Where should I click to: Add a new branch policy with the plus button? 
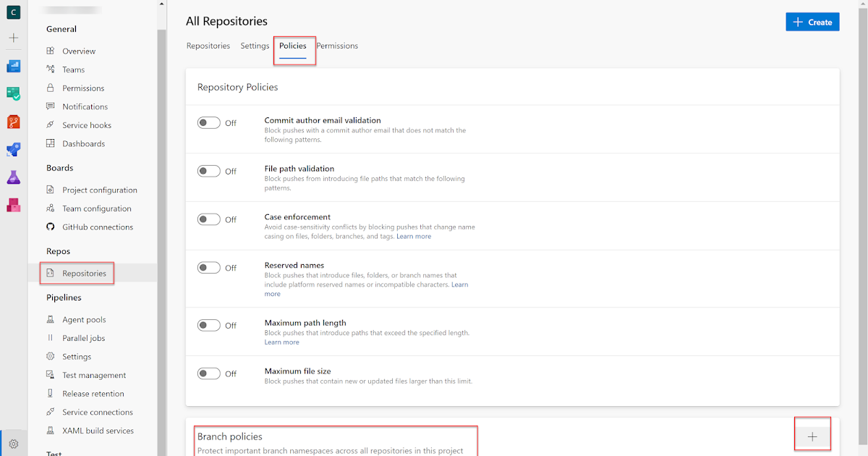point(812,434)
